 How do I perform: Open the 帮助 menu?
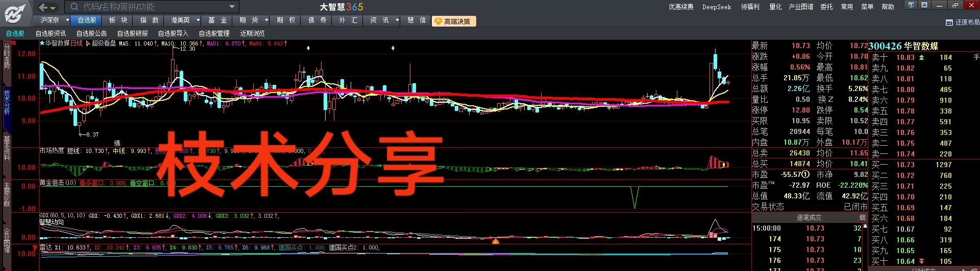point(888,7)
